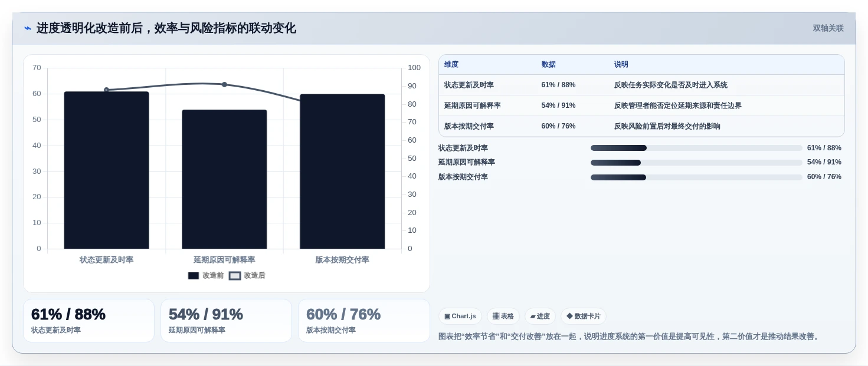The height and width of the screenshot is (366, 868).
Task: Open the 61% / 88% data card
Action: coord(89,321)
